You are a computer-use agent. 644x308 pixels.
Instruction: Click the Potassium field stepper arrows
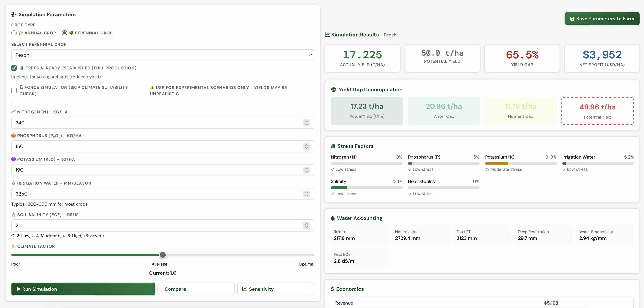pos(307,170)
